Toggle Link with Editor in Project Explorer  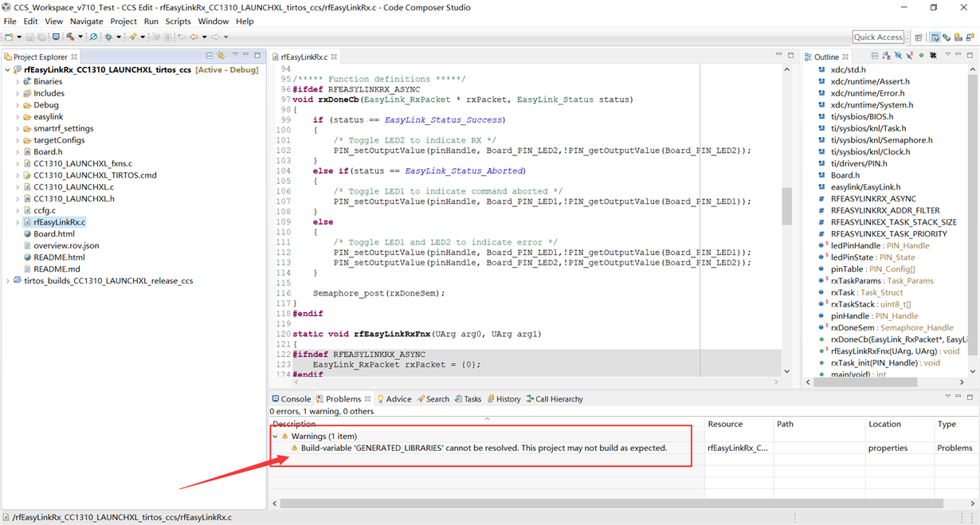[x=221, y=56]
